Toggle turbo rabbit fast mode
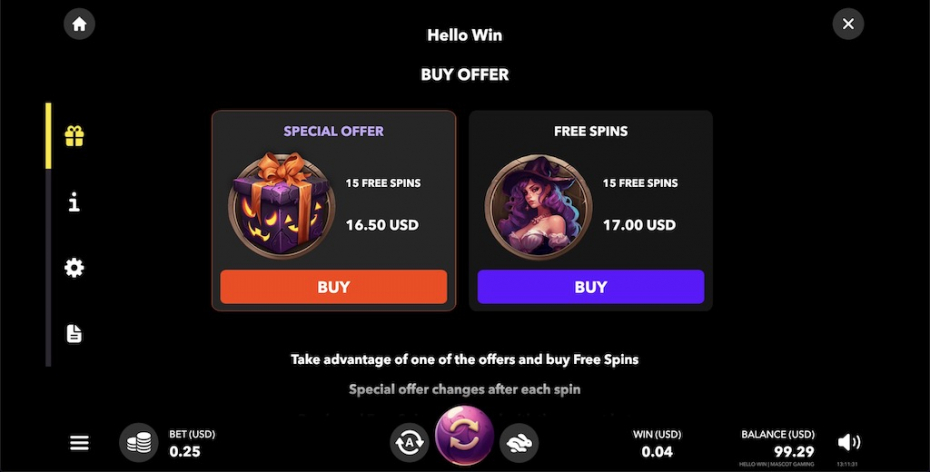This screenshot has width=930, height=472. click(x=519, y=442)
